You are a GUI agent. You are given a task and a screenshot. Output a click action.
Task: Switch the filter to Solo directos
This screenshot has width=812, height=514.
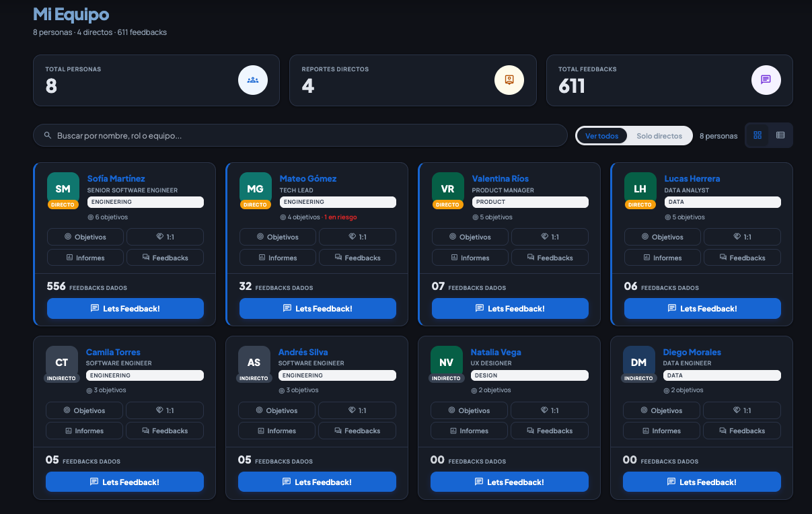click(x=659, y=135)
